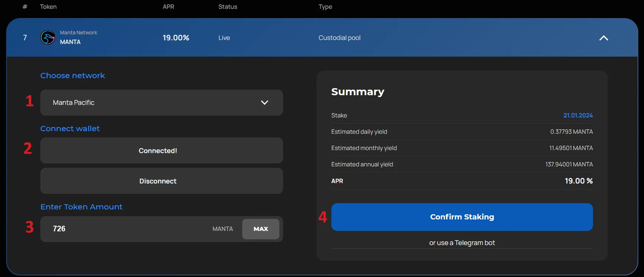Click the Connected! wallet button
The width and height of the screenshot is (644, 277).
tap(162, 150)
